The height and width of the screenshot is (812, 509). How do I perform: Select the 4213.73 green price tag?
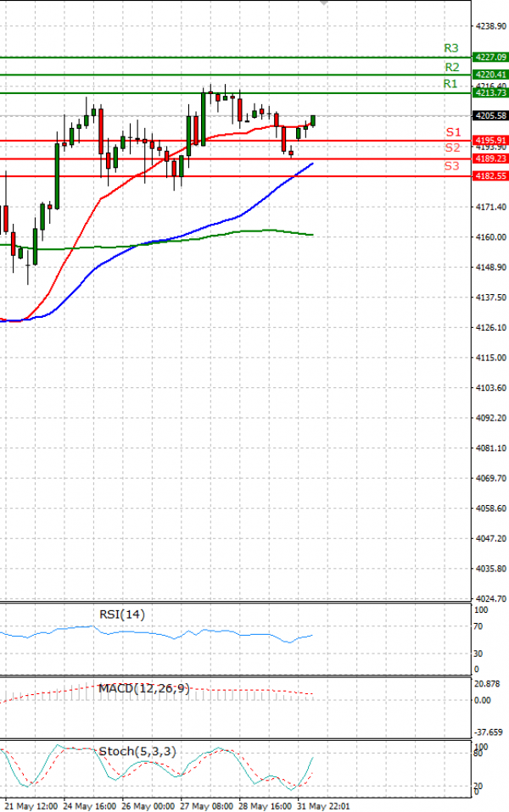(x=490, y=92)
